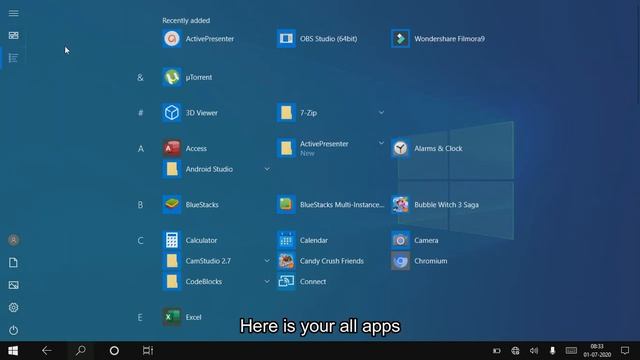Click the Power button icon
This screenshot has width=640, height=360.
13,330
